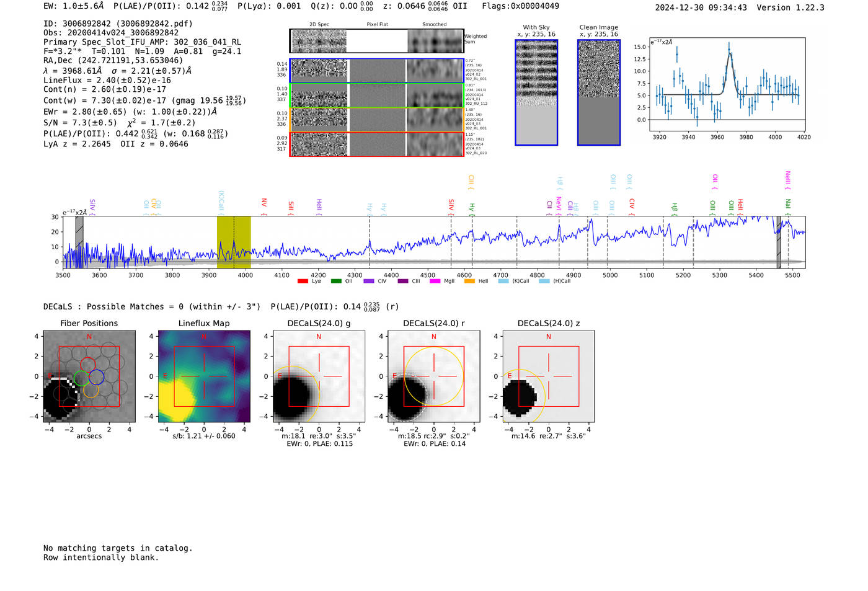This screenshot has width=868, height=591.
Task: Click the red fiber circle in Fiber Positions
Action: [x=88, y=365]
